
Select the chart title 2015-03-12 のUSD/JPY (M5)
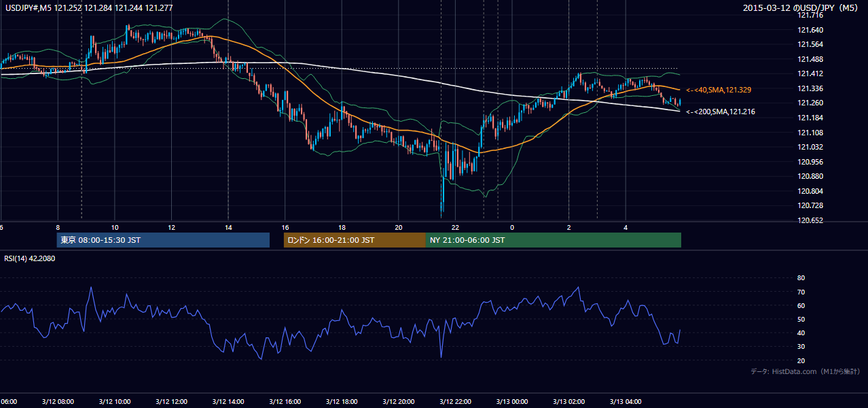tap(801, 8)
